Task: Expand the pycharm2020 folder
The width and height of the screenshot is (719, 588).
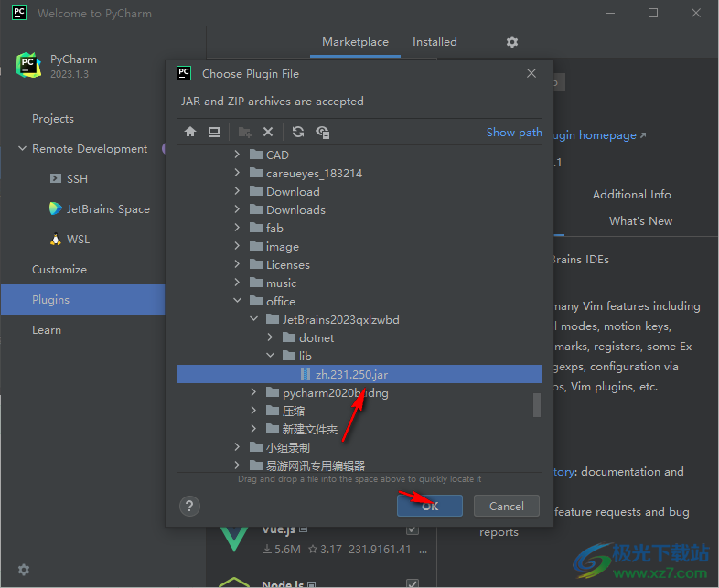Action: [253, 392]
